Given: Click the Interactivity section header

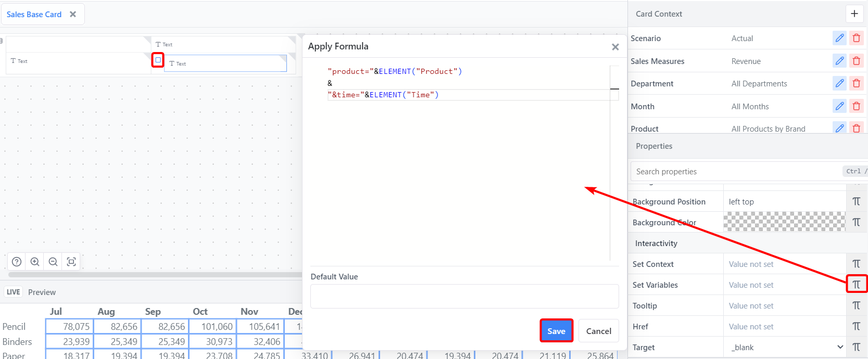Looking at the screenshot, I should click(656, 243).
